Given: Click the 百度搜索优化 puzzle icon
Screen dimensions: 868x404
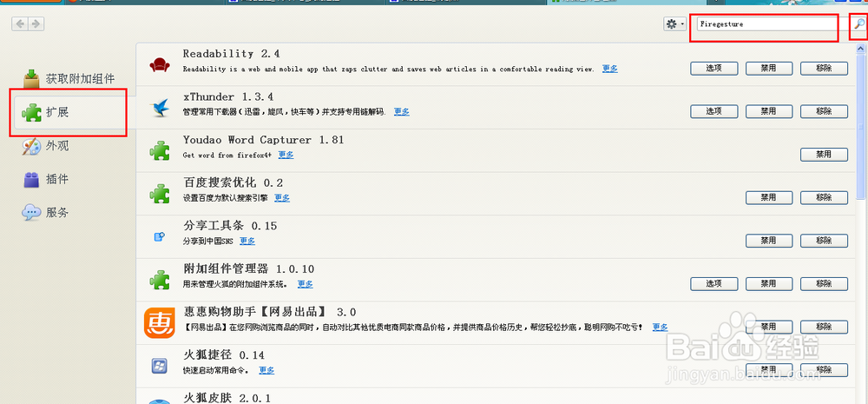Looking at the screenshot, I should tap(160, 194).
